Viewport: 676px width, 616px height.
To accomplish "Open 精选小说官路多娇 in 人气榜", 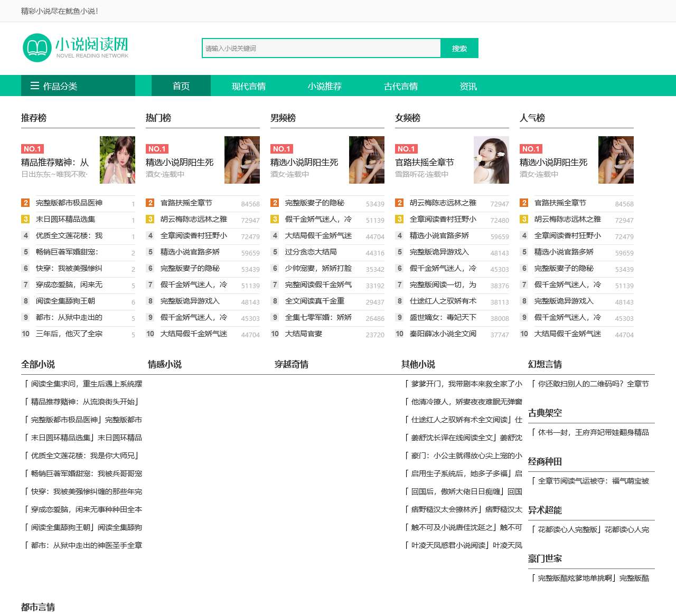I will (x=564, y=252).
